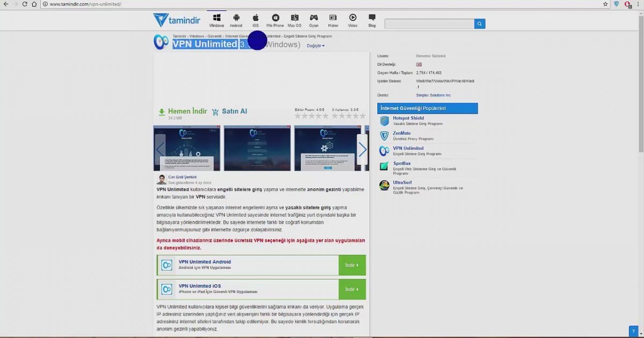Open the Android category in the nav
Image resolution: width=644 pixels, height=338 pixels.
(x=236, y=20)
